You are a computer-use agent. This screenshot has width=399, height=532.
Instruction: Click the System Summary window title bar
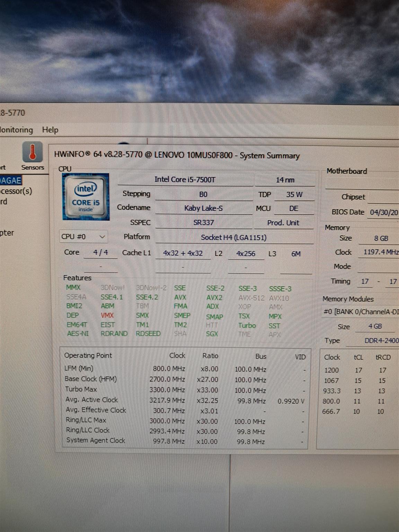pos(177,155)
